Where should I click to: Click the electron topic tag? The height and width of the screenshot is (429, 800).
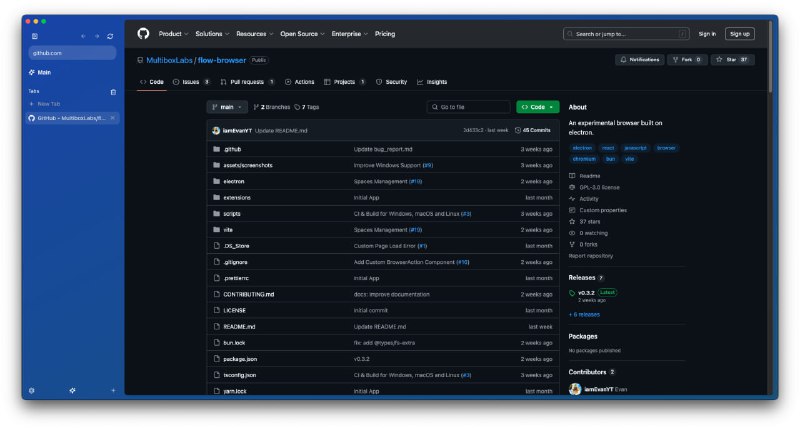click(x=582, y=148)
